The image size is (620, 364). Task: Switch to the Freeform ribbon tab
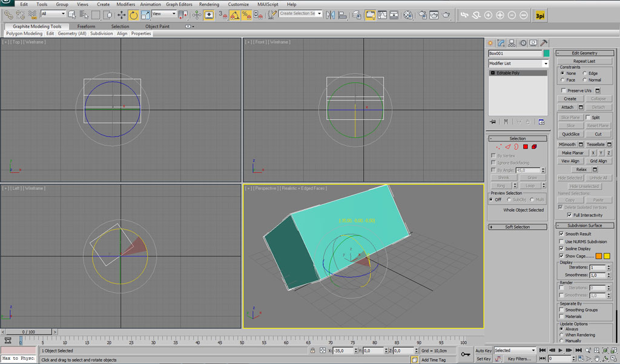(86, 27)
